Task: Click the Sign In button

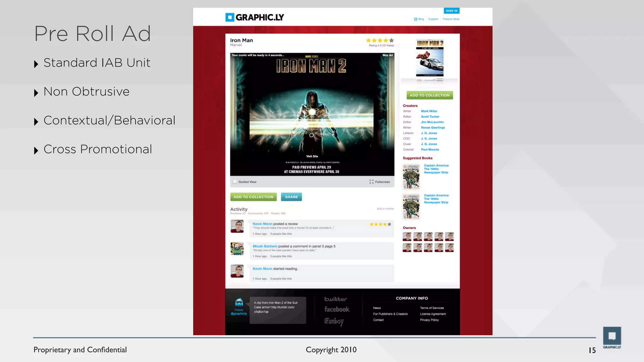Action: [452, 11]
